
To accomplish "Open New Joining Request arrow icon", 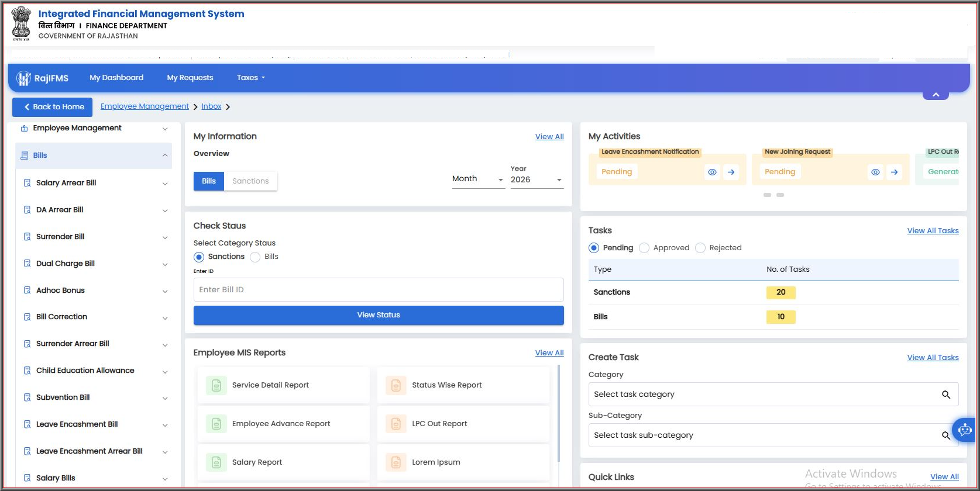I will [x=894, y=172].
